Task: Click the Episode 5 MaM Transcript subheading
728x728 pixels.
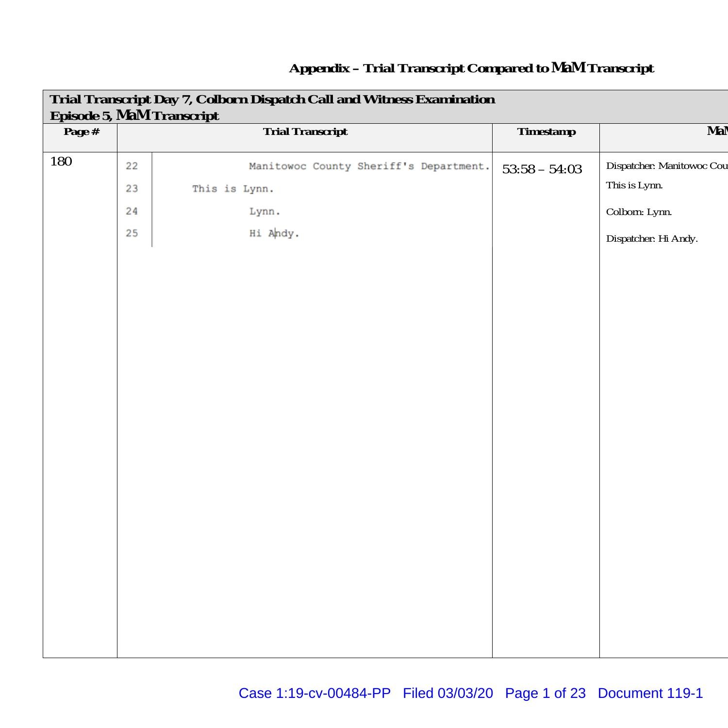Action: pyautogui.click(x=134, y=116)
